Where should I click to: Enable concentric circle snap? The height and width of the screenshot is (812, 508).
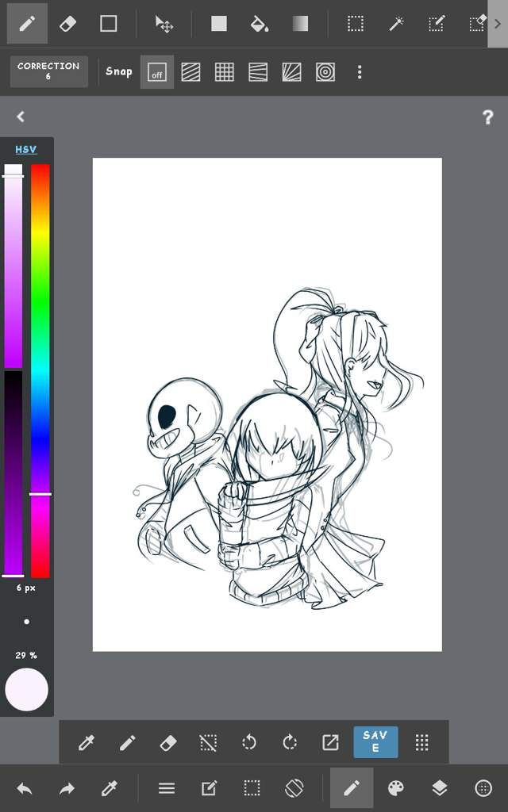[x=325, y=72]
